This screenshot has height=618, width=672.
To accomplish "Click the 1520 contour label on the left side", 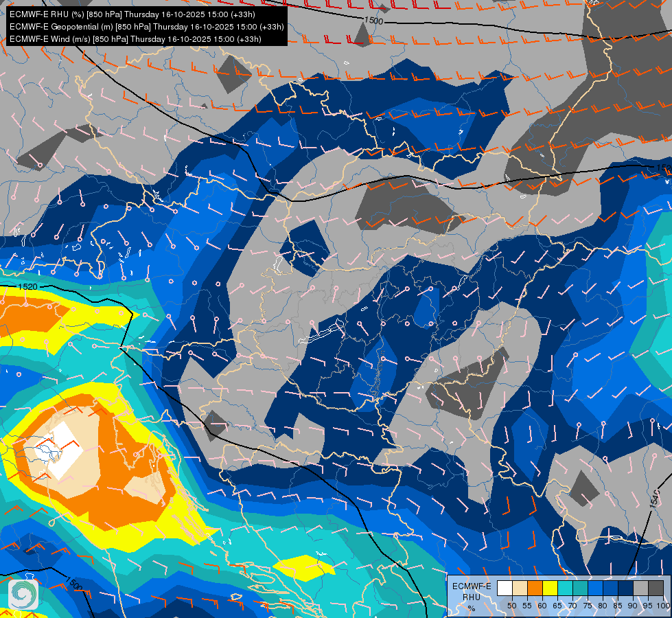I will [x=28, y=286].
